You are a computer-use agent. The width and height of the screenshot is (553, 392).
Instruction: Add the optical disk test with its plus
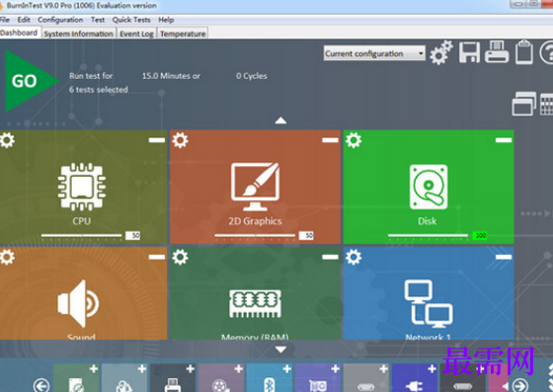coord(94,369)
